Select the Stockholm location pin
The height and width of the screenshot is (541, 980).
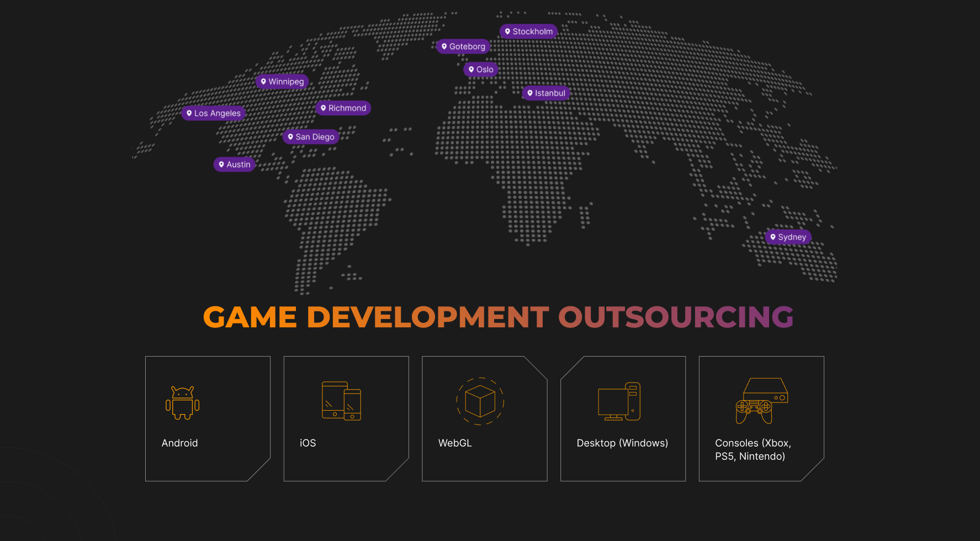[x=529, y=31]
